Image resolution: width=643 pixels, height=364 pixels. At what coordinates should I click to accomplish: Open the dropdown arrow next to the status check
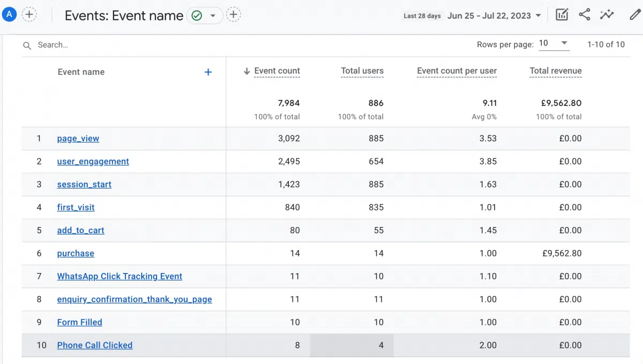click(213, 16)
